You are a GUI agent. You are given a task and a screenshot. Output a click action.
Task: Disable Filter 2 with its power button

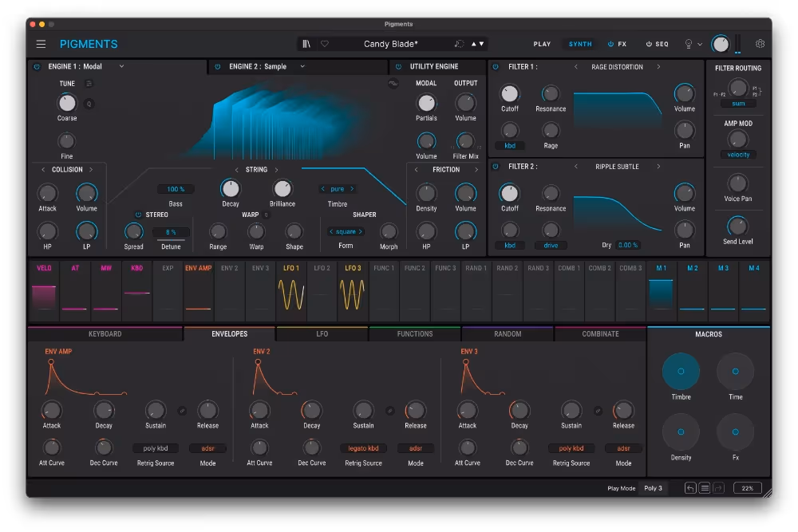pos(496,167)
